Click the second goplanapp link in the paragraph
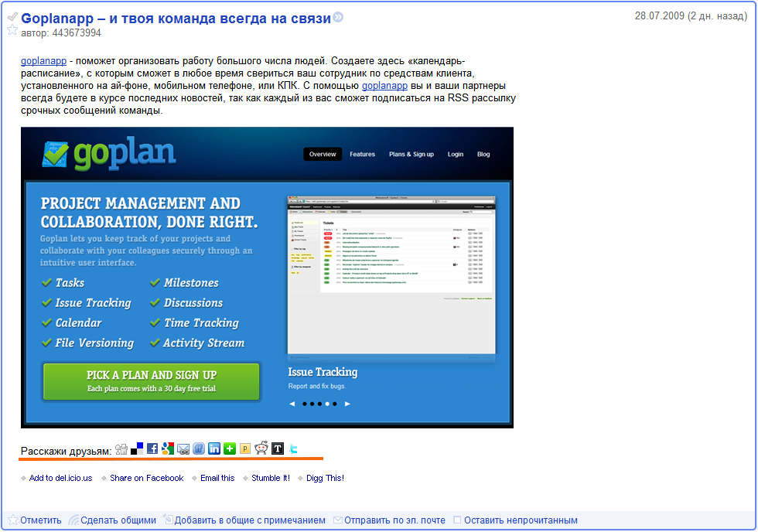 point(385,86)
